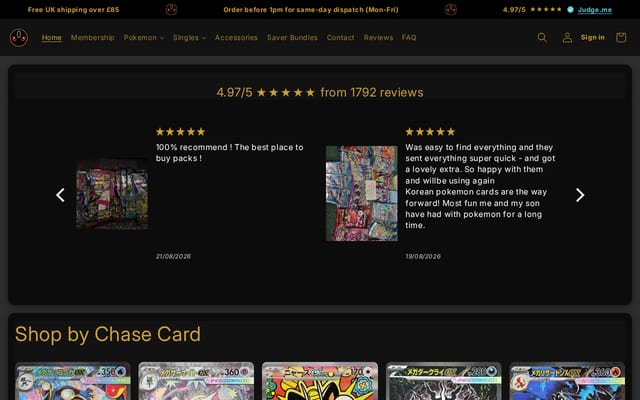Click 'Free UK shipping over £85' announcement
This screenshot has height=400, width=640.
[x=73, y=10]
